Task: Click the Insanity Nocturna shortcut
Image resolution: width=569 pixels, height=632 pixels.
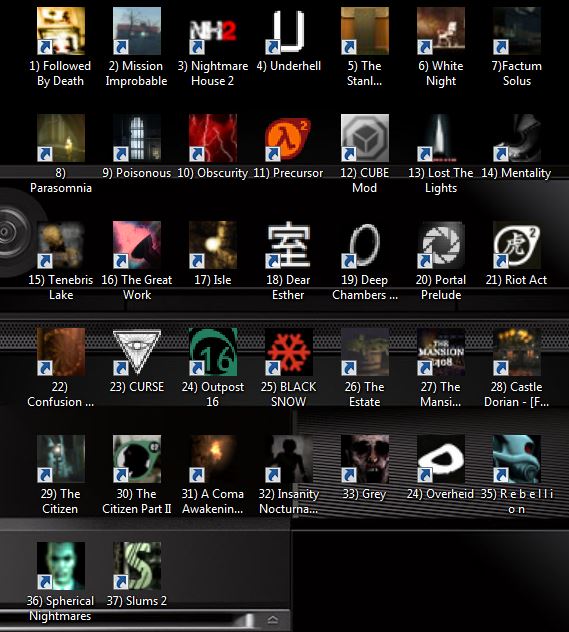Action: point(289,459)
